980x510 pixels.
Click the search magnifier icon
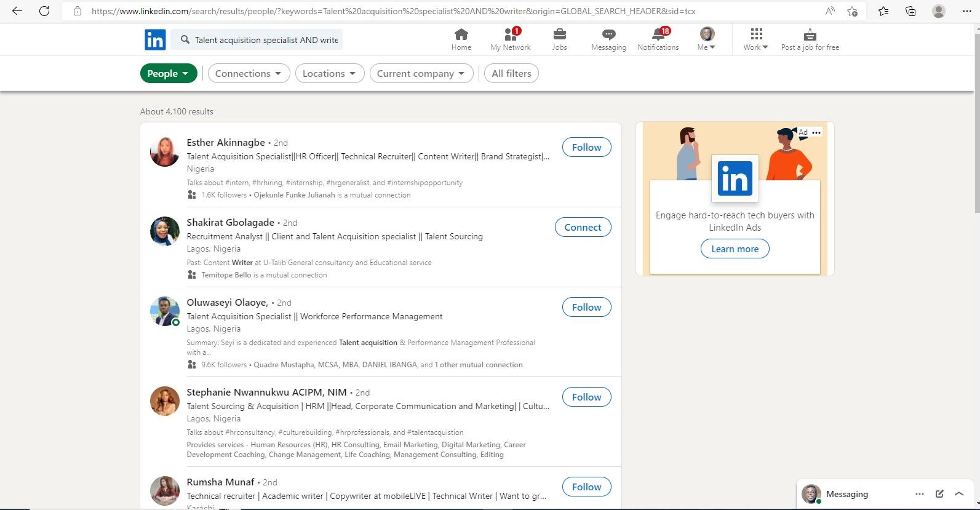tap(185, 40)
